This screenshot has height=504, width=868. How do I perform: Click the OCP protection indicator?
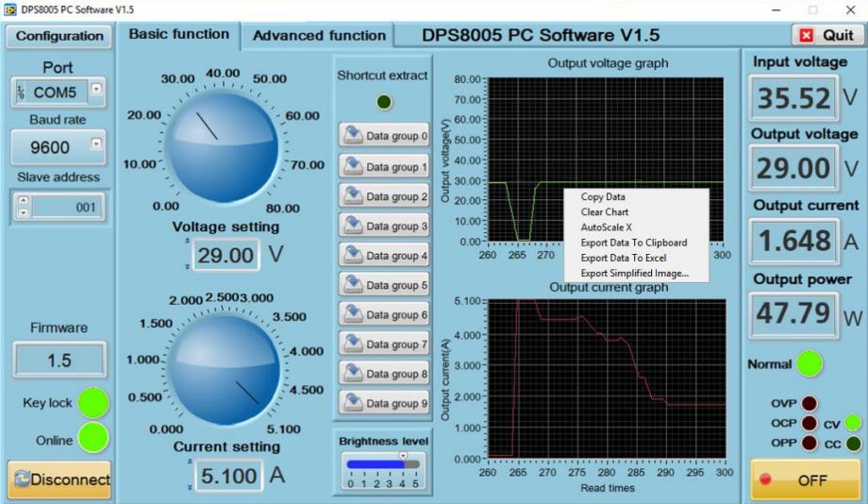809,423
